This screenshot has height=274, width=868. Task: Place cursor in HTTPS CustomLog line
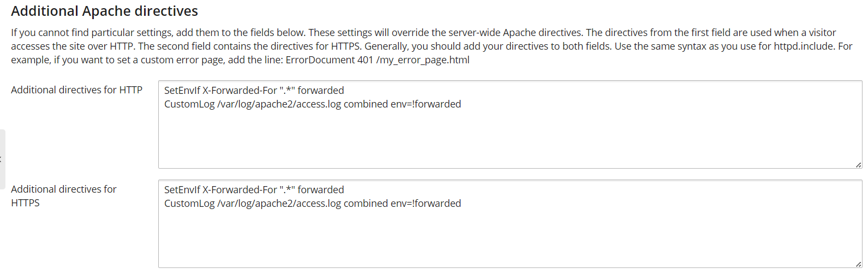tap(313, 204)
